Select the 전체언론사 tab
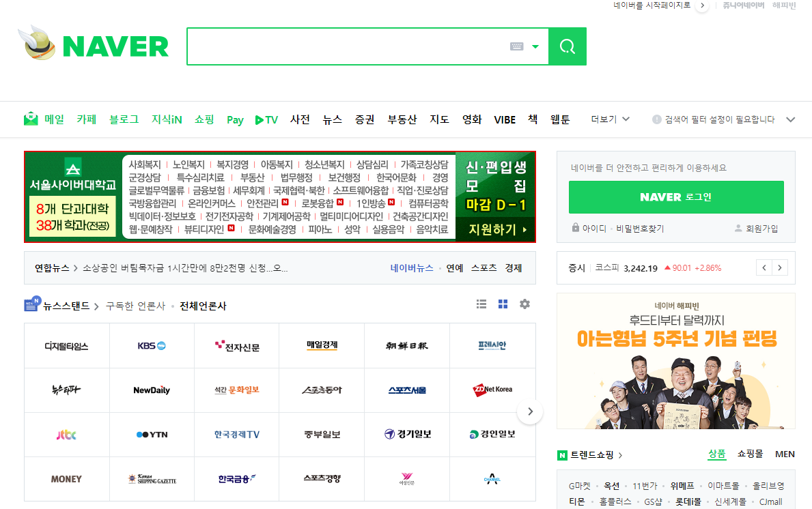 tap(203, 306)
